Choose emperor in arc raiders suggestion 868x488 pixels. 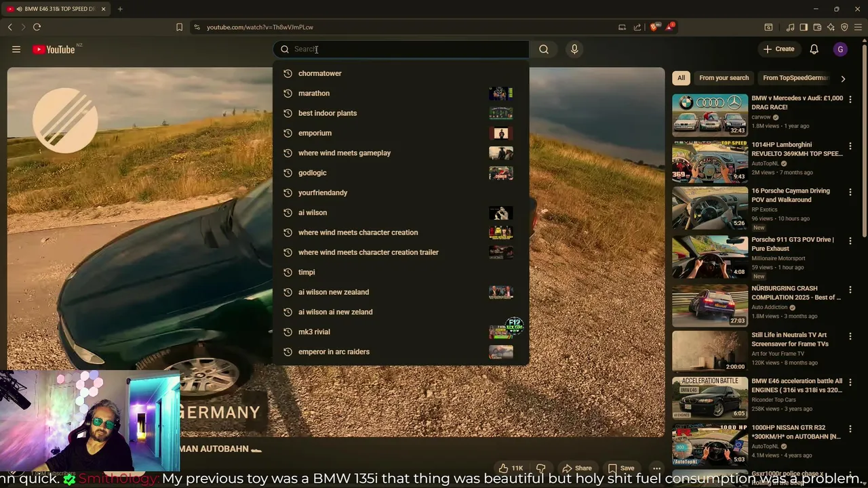pyautogui.click(x=400, y=352)
